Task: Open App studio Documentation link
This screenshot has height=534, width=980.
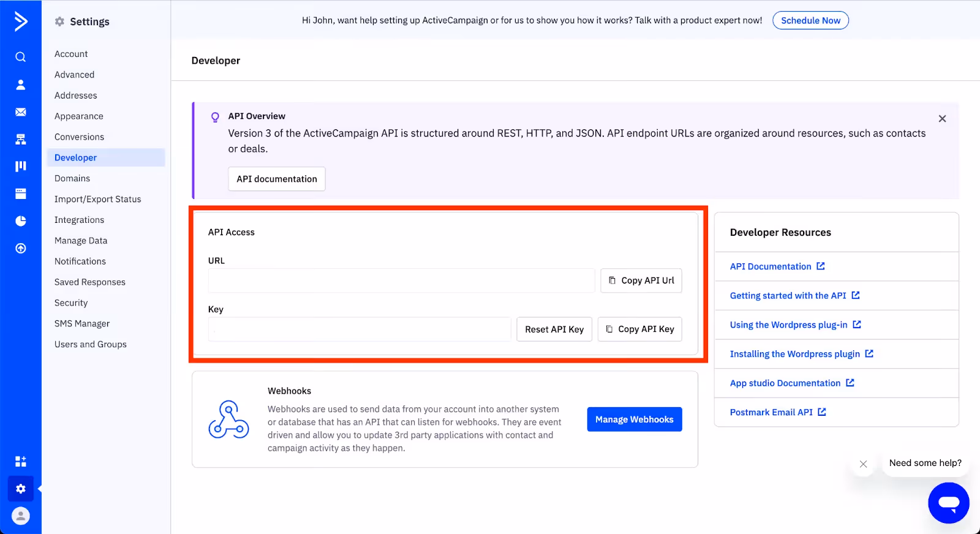Action: coord(785,383)
